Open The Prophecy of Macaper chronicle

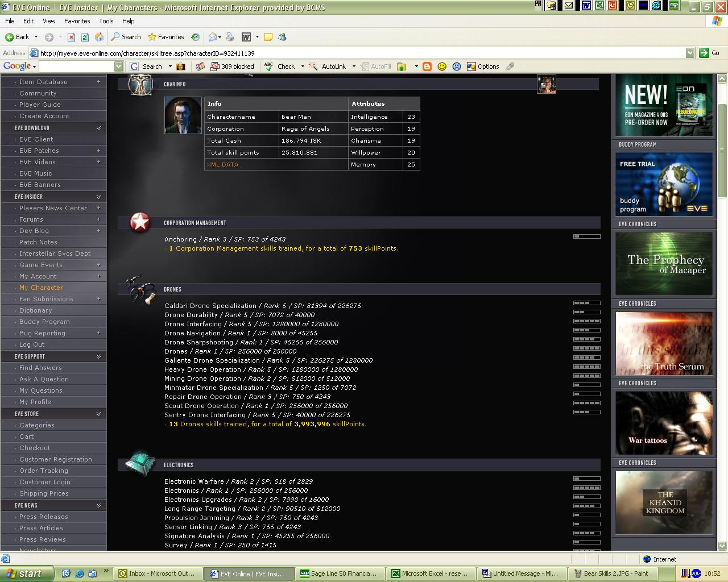tap(664, 264)
